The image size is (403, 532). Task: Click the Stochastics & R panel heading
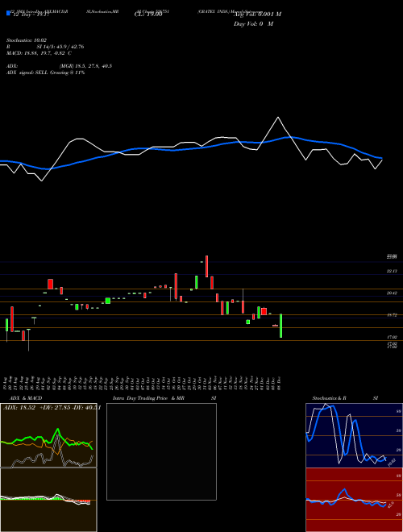330,398
